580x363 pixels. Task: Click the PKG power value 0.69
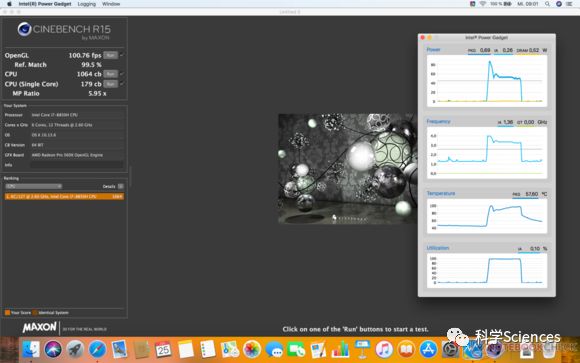point(485,50)
